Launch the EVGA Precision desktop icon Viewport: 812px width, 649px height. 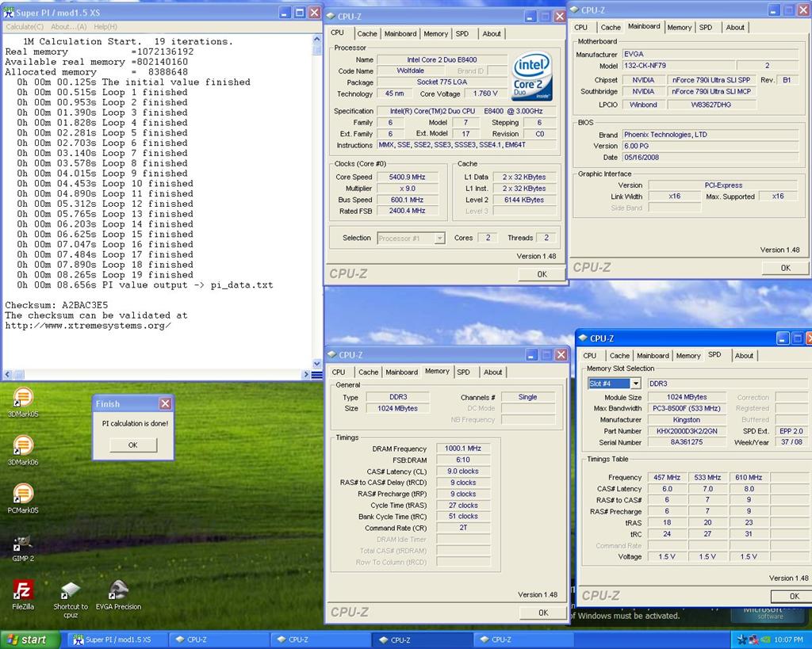[119, 594]
